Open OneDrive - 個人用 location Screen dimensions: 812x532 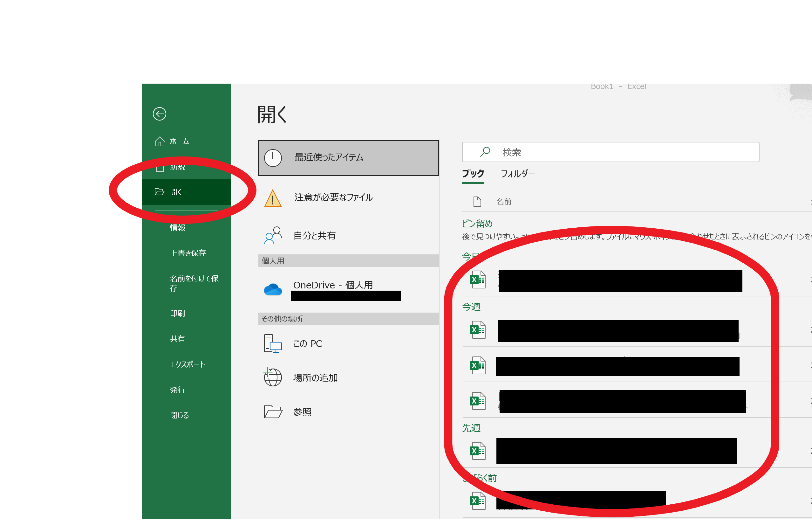[x=348, y=290]
